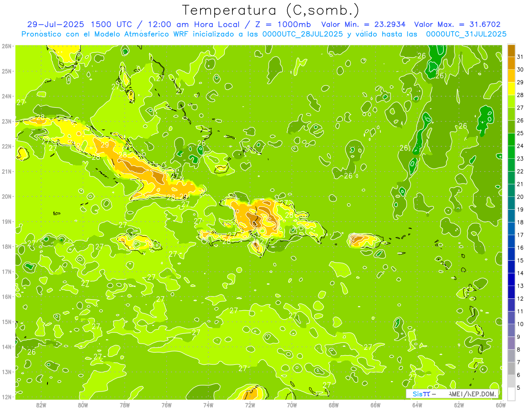This screenshot has width=532, height=411.
Task: Click the latitude axis label "16N"
Action: coord(7,297)
